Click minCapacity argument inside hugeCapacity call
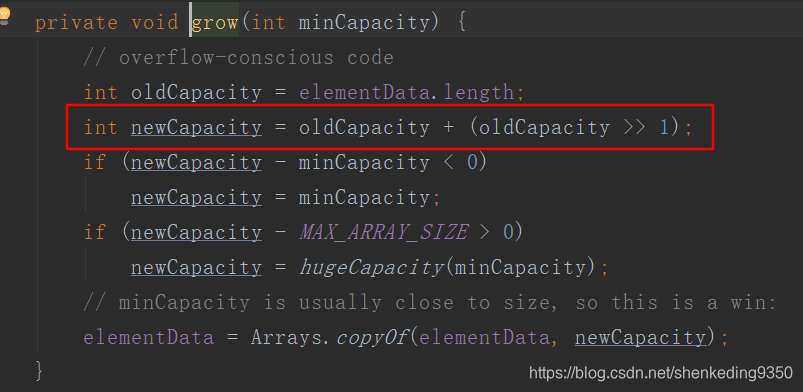 (x=520, y=267)
